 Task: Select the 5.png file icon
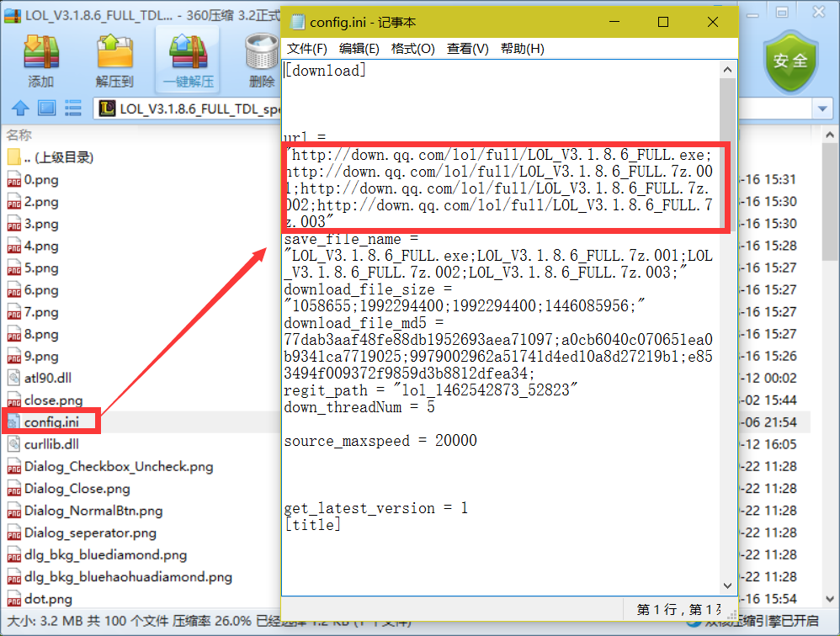coord(14,268)
